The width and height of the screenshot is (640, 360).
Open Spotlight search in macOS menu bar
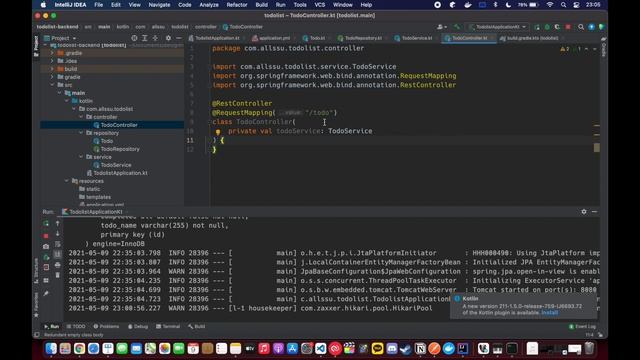coord(563,5)
